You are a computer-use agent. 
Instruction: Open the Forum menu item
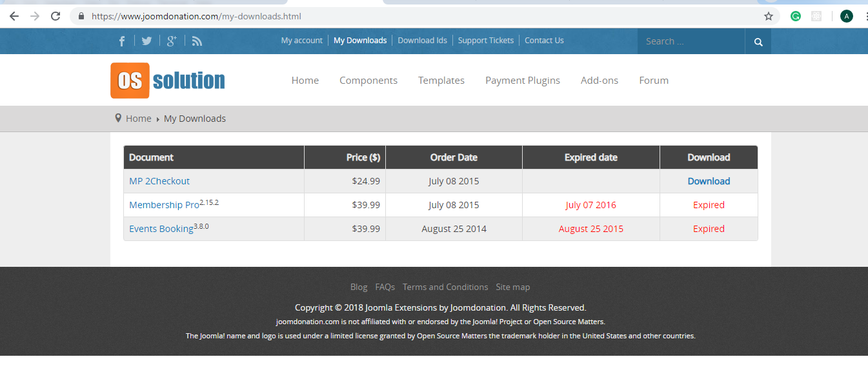pos(654,80)
